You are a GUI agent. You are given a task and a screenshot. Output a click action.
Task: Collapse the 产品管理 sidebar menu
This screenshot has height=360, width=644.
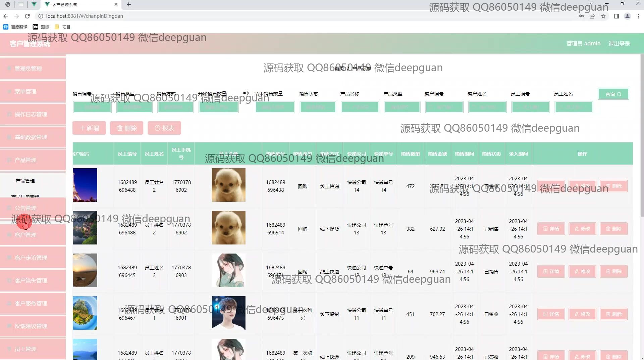point(33,160)
